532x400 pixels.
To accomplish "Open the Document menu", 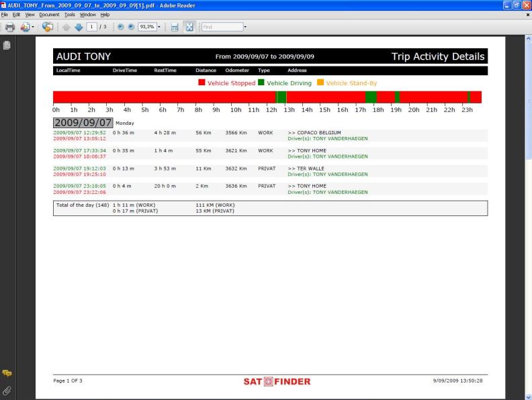I will coord(49,14).
